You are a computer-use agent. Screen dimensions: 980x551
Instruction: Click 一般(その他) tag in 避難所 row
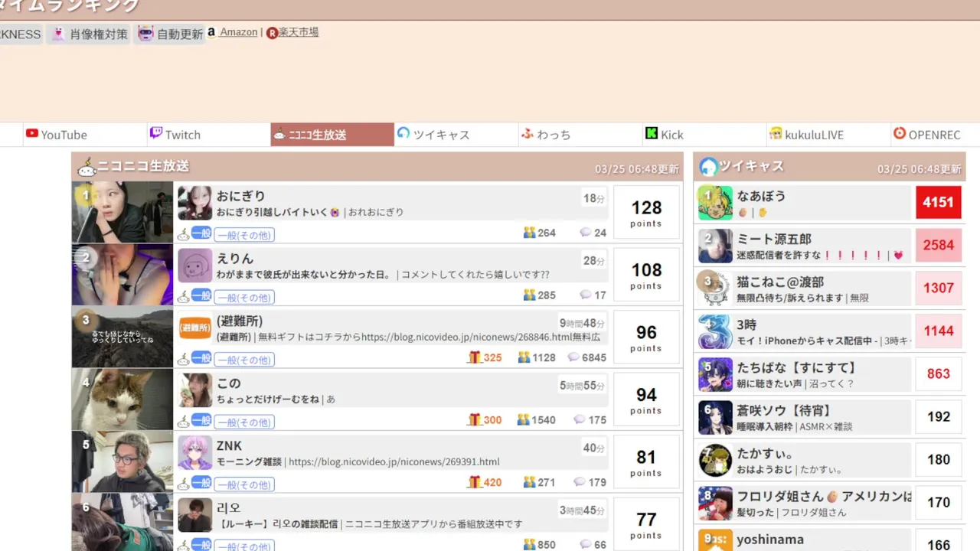coord(244,360)
